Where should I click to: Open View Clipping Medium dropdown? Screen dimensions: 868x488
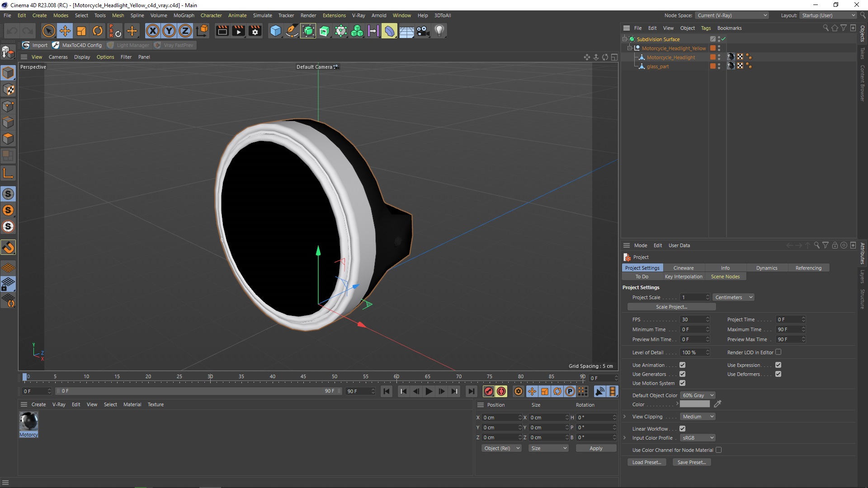[x=697, y=417]
